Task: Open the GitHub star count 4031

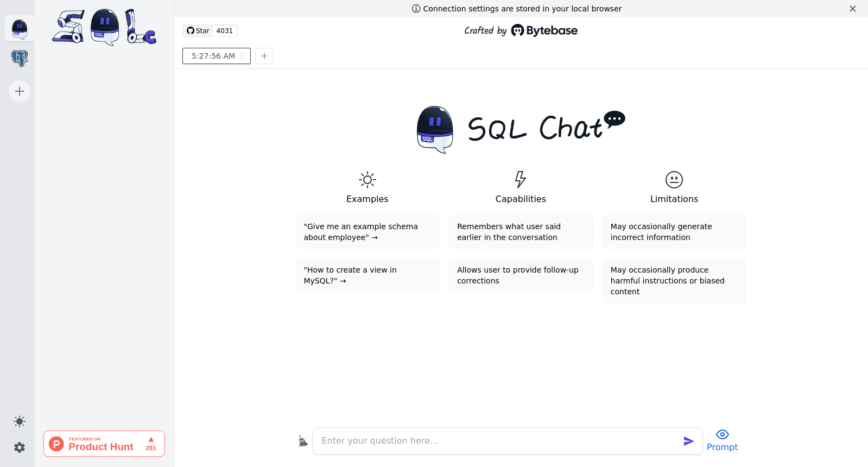Action: pyautogui.click(x=224, y=31)
